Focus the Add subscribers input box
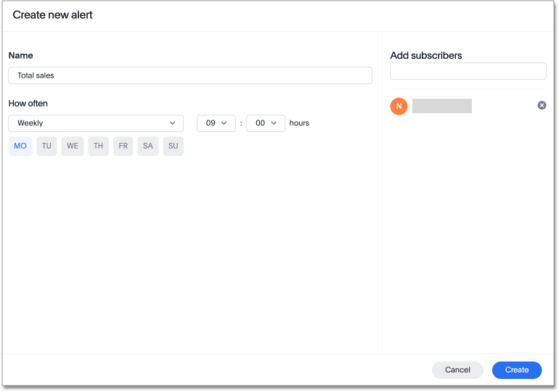The image size is (559, 392). [x=468, y=71]
